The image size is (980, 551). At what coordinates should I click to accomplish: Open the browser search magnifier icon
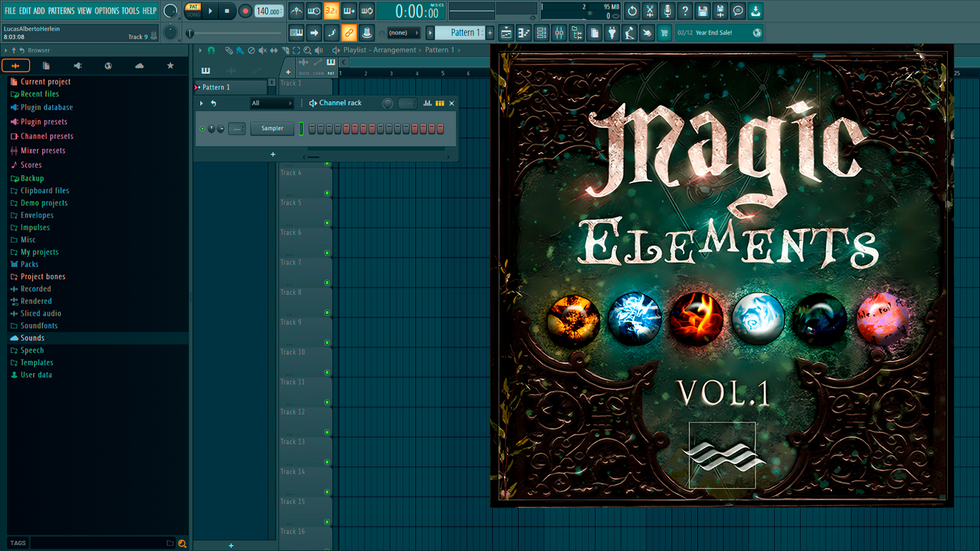tap(182, 543)
